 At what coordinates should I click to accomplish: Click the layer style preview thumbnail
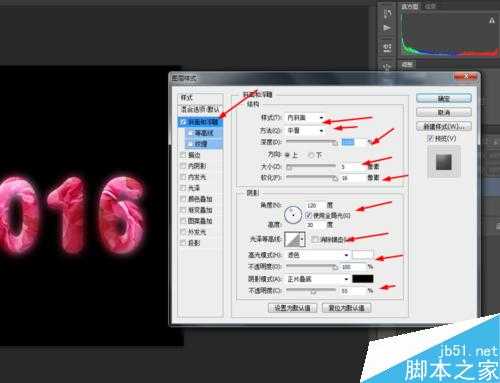[444, 162]
